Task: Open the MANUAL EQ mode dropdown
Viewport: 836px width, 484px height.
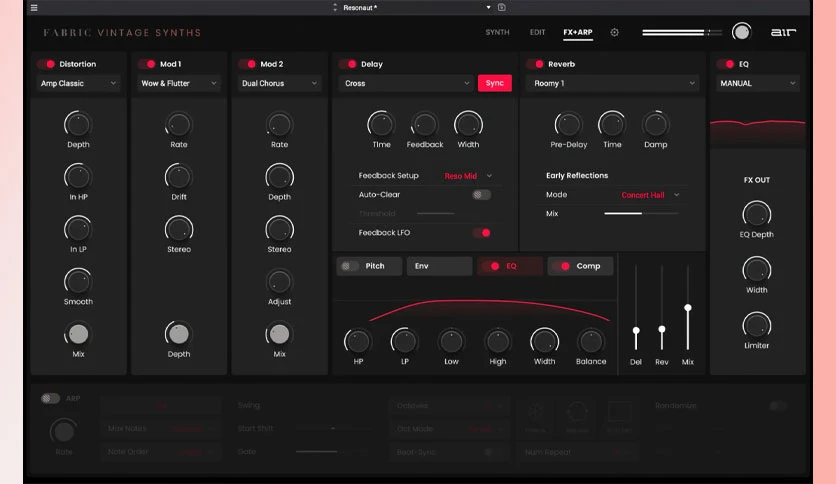Action: (757, 83)
